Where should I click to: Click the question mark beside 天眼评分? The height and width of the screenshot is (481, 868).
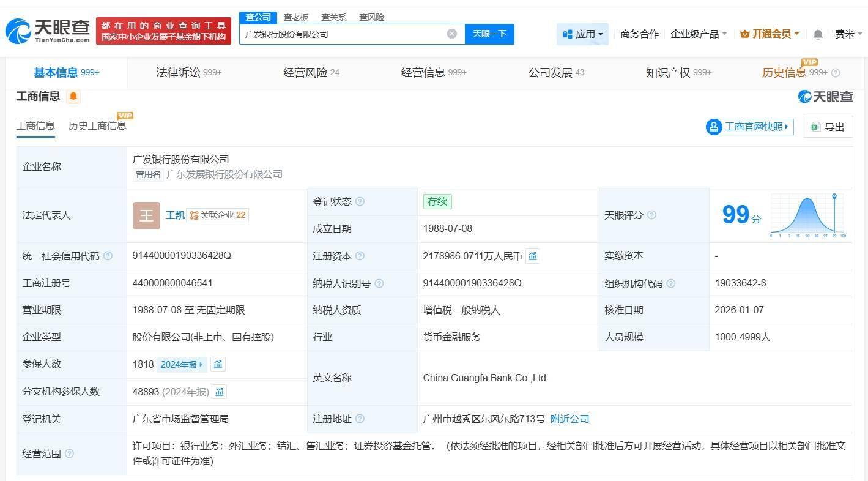click(651, 215)
